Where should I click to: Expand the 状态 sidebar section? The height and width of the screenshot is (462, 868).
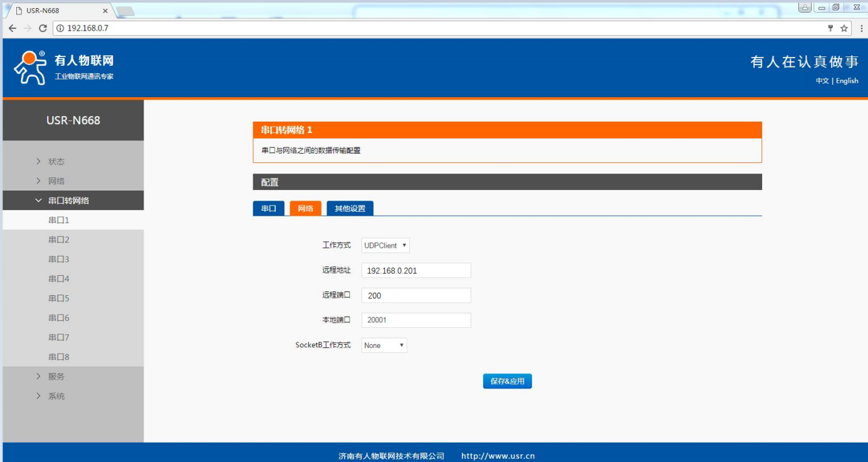[x=56, y=162]
